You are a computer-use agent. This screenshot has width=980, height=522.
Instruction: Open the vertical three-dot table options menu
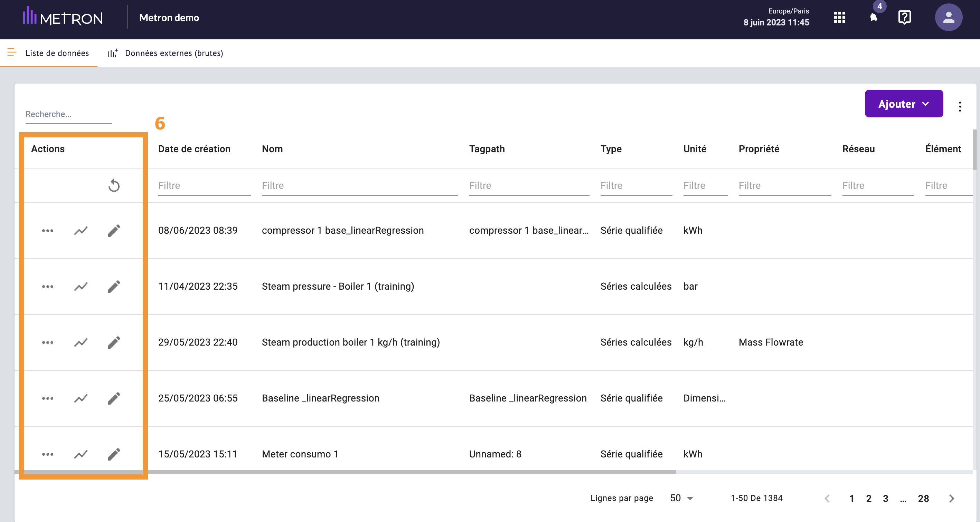coord(960,106)
